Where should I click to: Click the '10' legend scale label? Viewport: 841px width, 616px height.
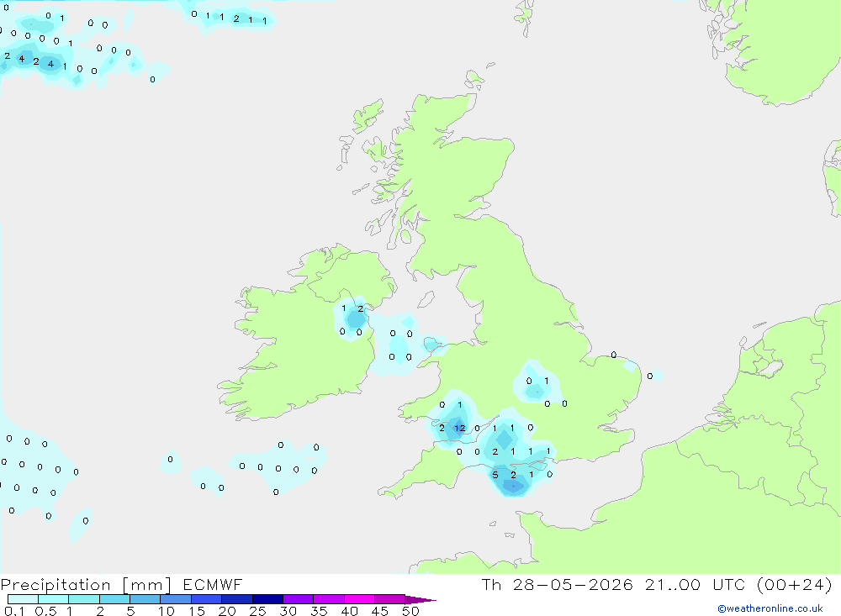point(167,611)
